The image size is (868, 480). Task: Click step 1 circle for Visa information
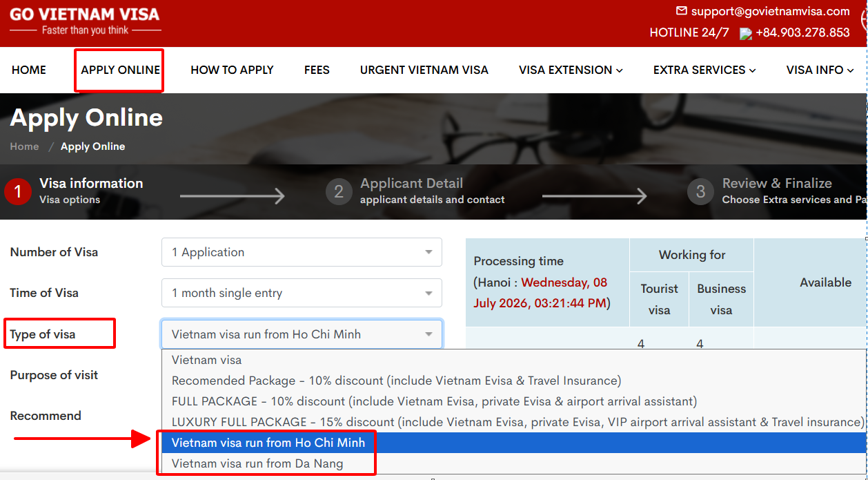(x=18, y=191)
